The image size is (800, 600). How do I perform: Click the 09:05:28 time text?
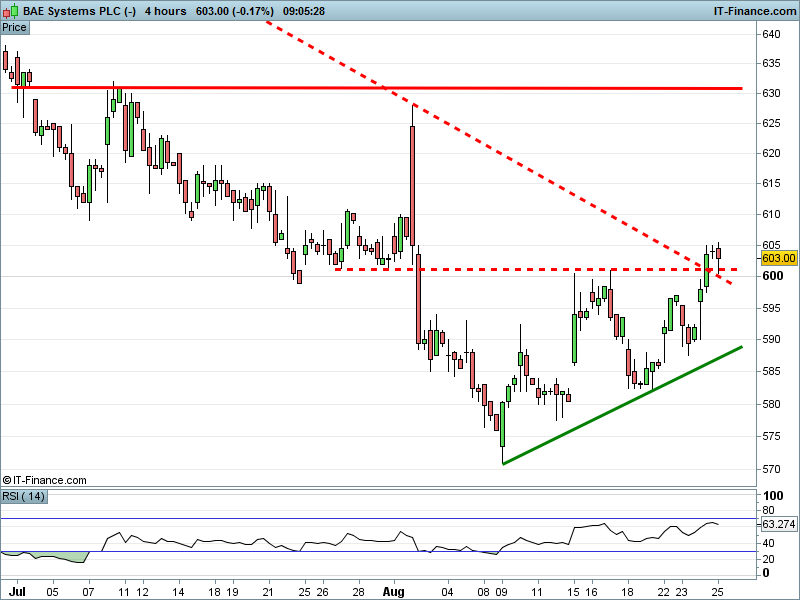304,11
